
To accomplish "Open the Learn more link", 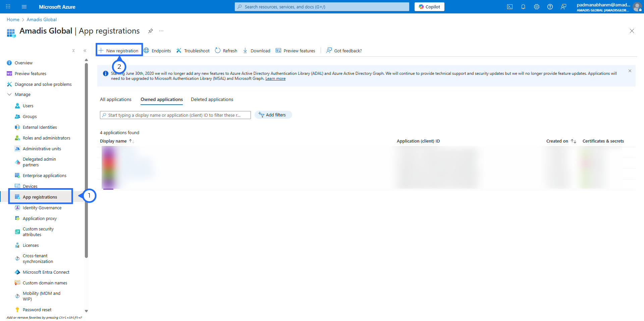I will 275,79.
